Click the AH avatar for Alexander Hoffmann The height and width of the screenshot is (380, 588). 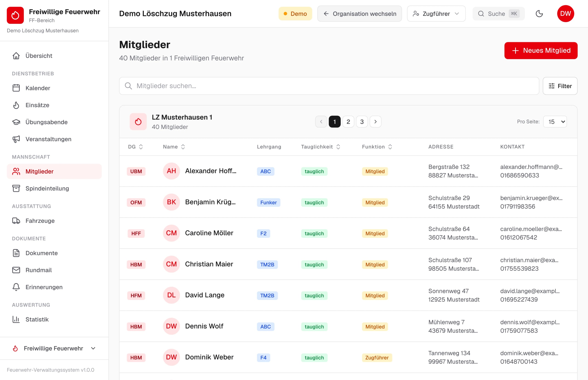click(x=171, y=171)
